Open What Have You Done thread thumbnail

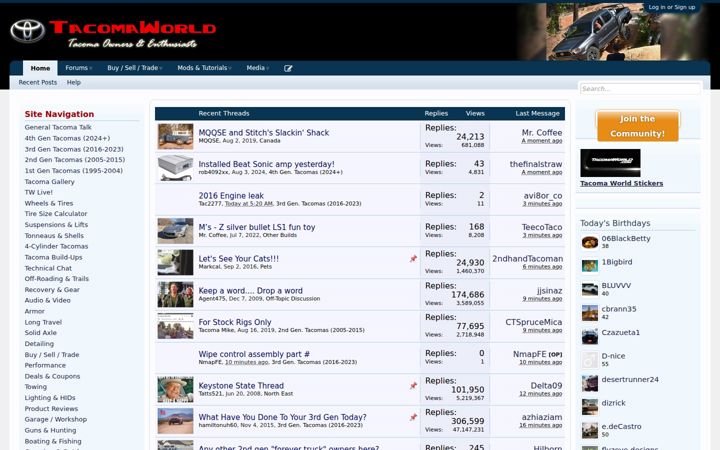175,421
